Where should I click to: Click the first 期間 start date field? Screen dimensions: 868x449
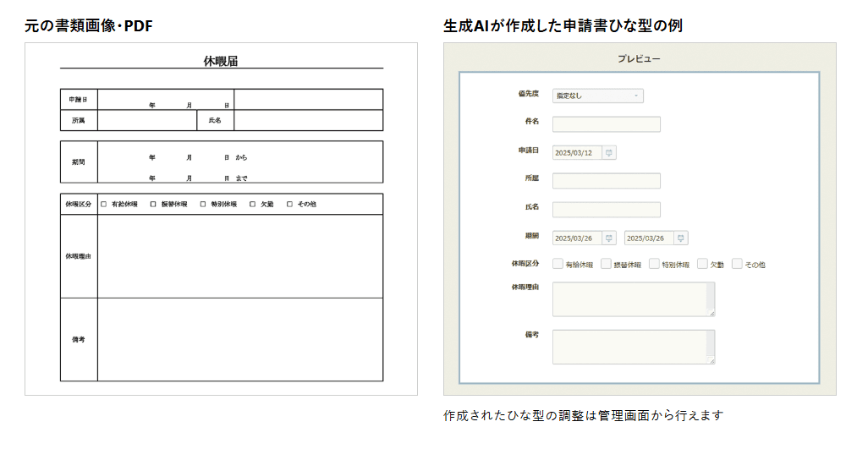pos(577,238)
